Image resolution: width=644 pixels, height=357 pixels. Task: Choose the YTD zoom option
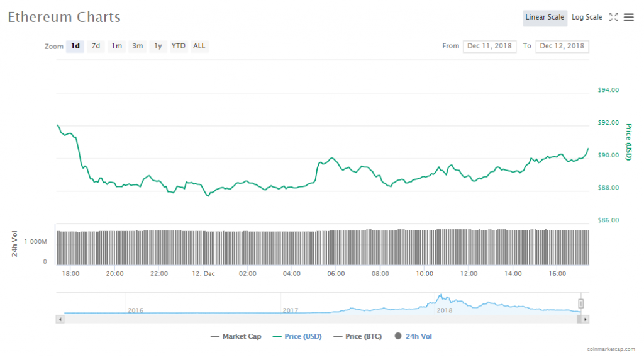179,46
